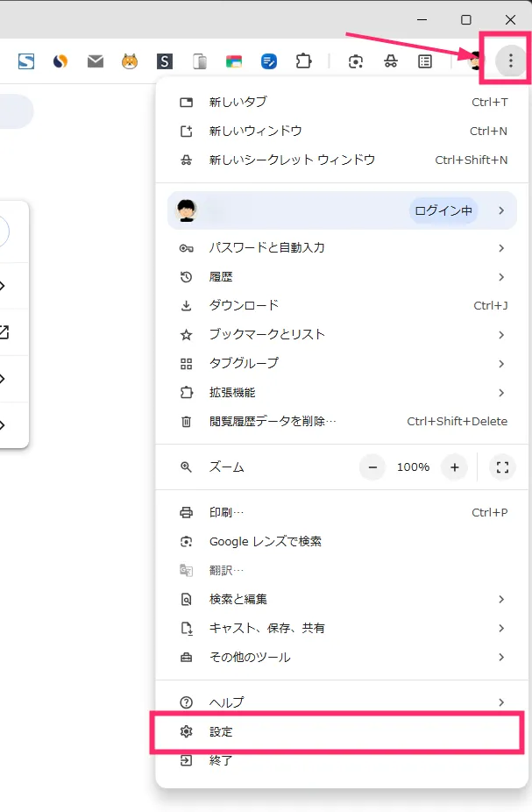This screenshot has height=812, width=532.
Task: Expand the パスワードと自動入力 submenu
Action: pos(342,248)
